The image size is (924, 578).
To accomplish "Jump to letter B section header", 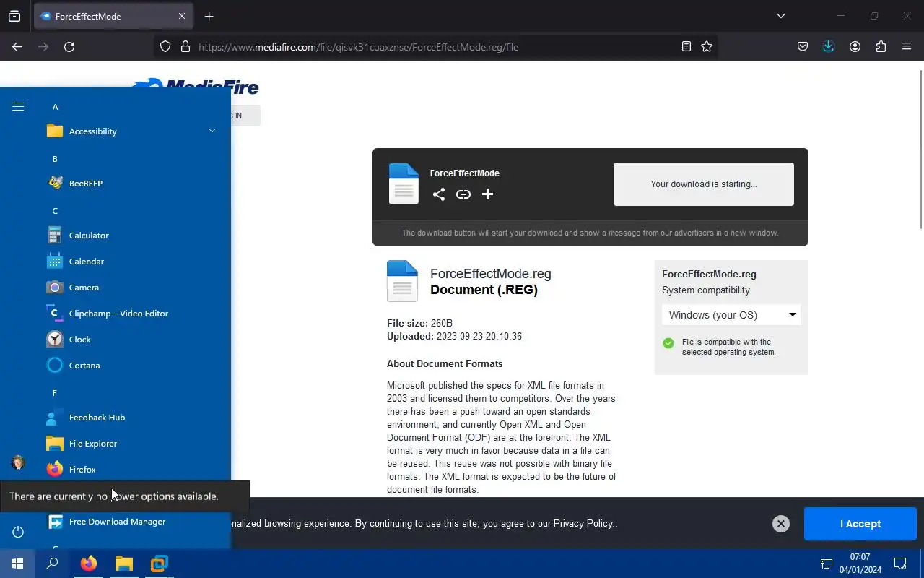I will click(x=55, y=159).
